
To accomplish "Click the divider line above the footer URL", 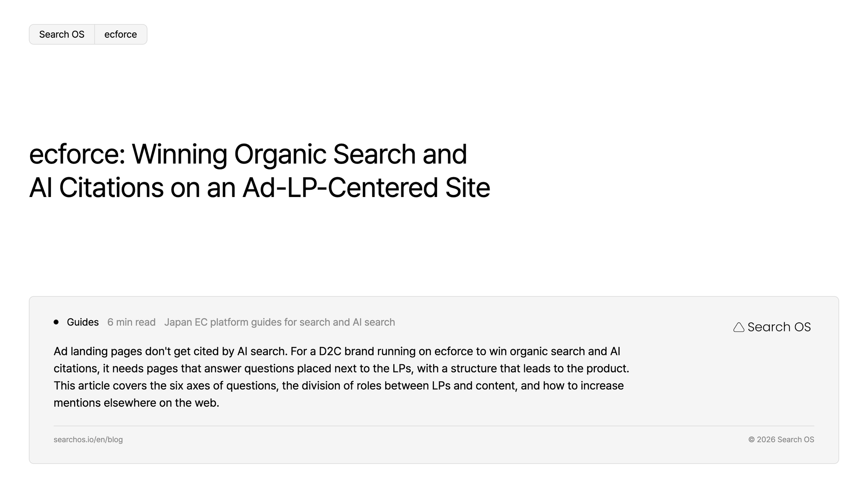I will coord(434,426).
